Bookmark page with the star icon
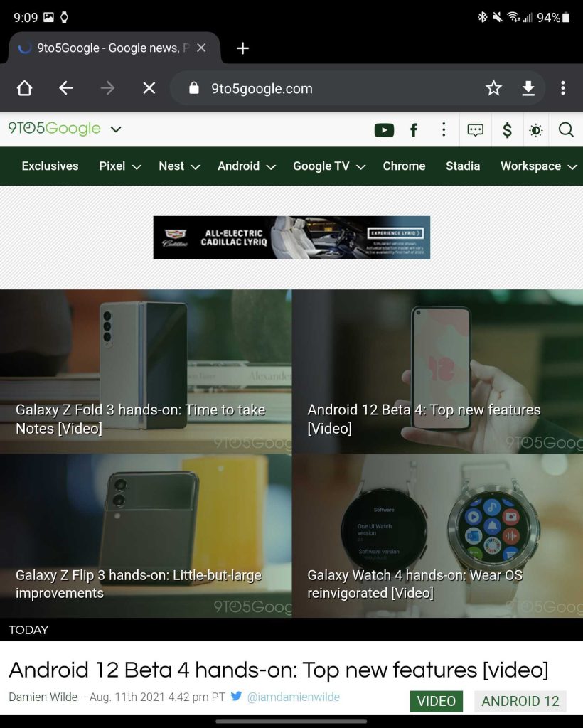This screenshot has height=728, width=583. click(x=493, y=88)
